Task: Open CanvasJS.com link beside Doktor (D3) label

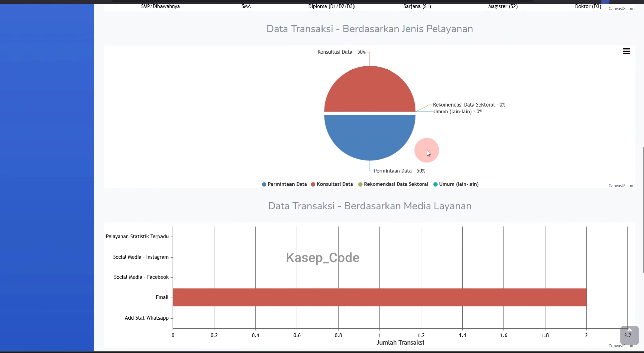Action: 621,9
